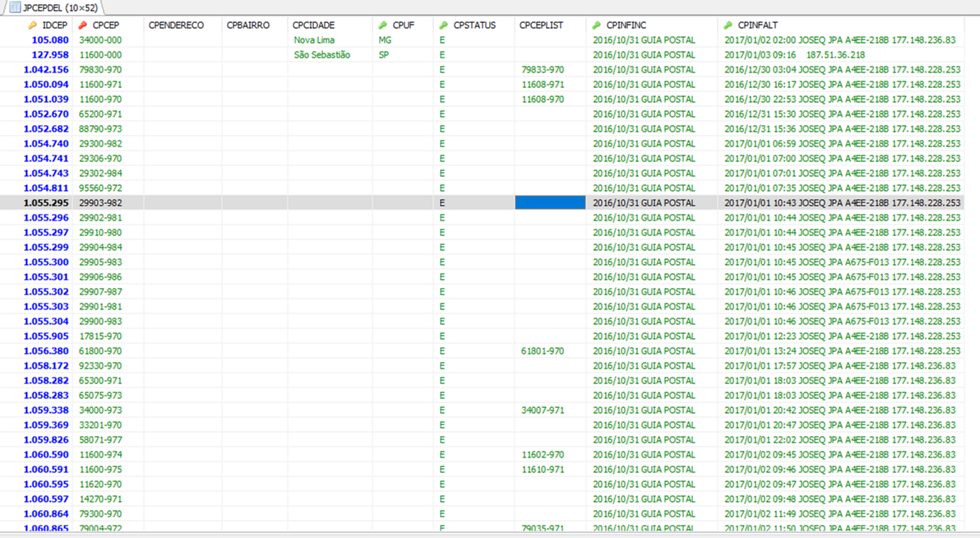Select IDCEP cell 1.058.172
Image resolution: width=980 pixels, height=538 pixels.
(x=46, y=366)
